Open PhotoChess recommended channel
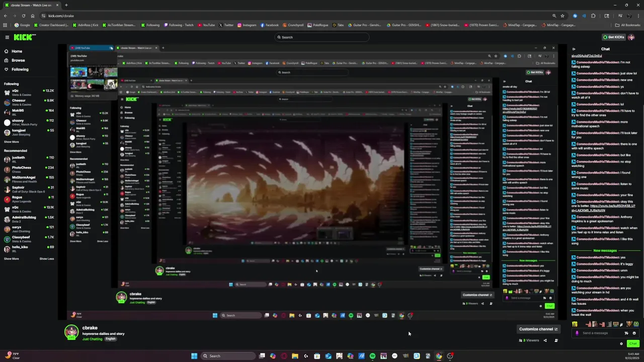644x362 pixels. (x=29, y=169)
